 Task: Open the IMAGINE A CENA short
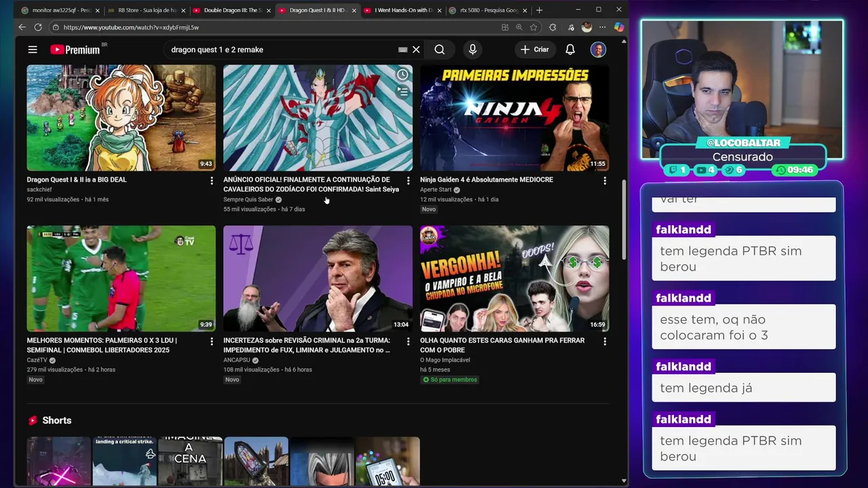pyautogui.click(x=190, y=461)
